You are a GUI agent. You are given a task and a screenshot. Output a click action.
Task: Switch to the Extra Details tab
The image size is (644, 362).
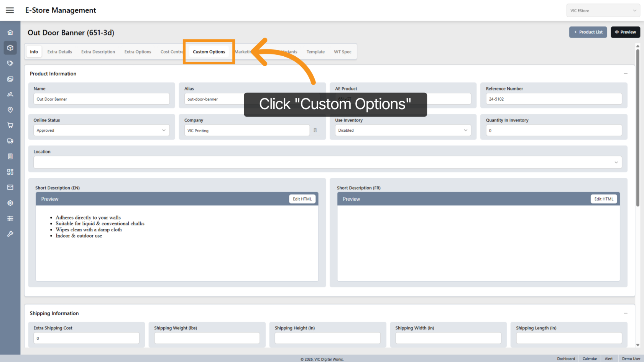(59, 52)
